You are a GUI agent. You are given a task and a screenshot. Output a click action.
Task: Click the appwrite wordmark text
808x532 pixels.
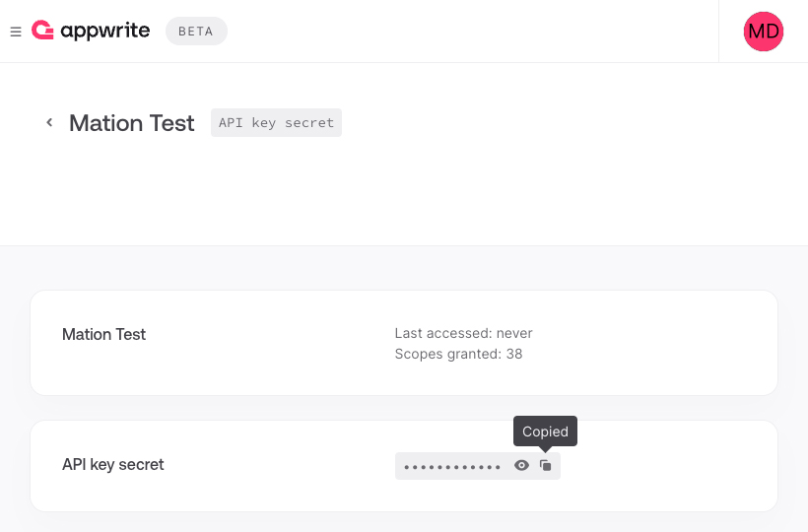point(105,31)
